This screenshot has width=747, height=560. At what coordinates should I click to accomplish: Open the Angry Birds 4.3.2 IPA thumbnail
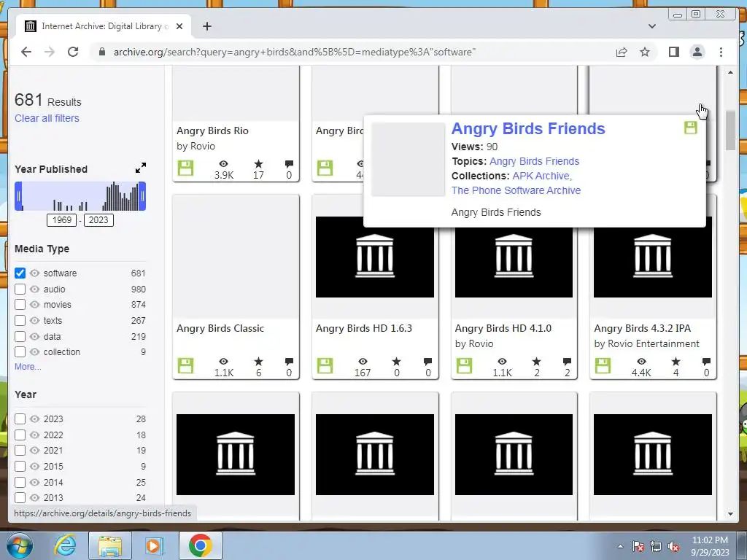(x=653, y=257)
